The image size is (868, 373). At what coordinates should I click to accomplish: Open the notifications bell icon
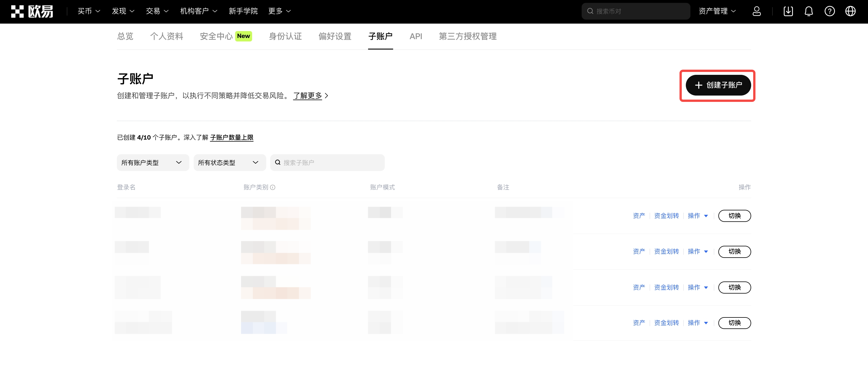pos(808,12)
